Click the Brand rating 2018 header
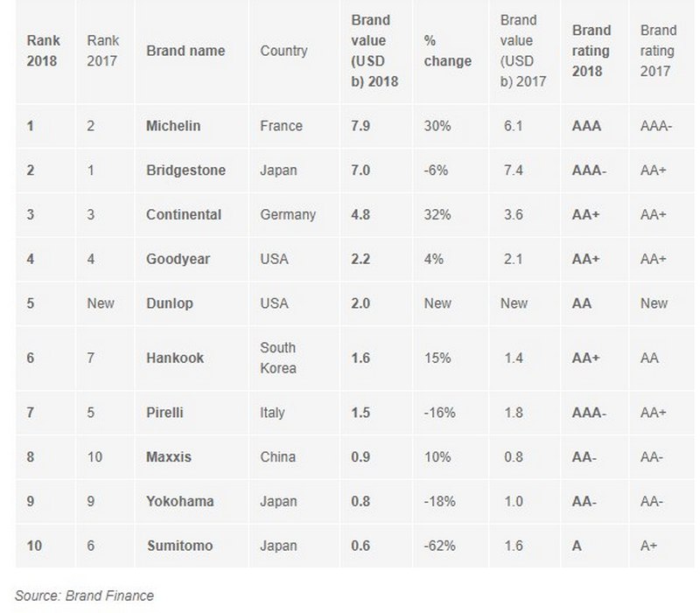The image size is (700, 613). tap(591, 51)
